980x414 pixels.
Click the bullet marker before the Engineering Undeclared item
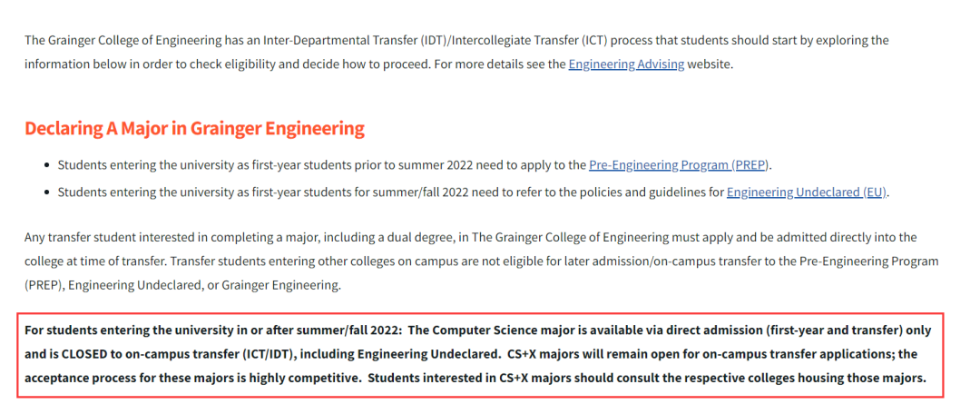[x=47, y=192]
